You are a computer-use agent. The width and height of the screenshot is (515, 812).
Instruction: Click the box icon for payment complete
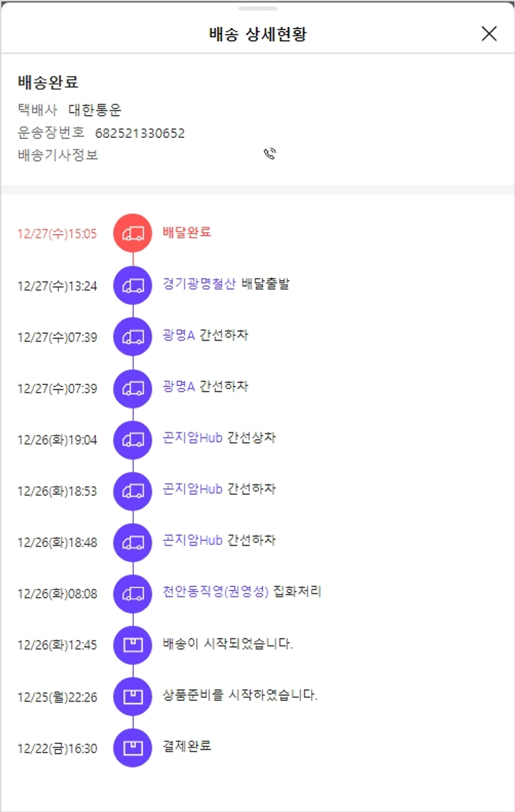(x=133, y=747)
